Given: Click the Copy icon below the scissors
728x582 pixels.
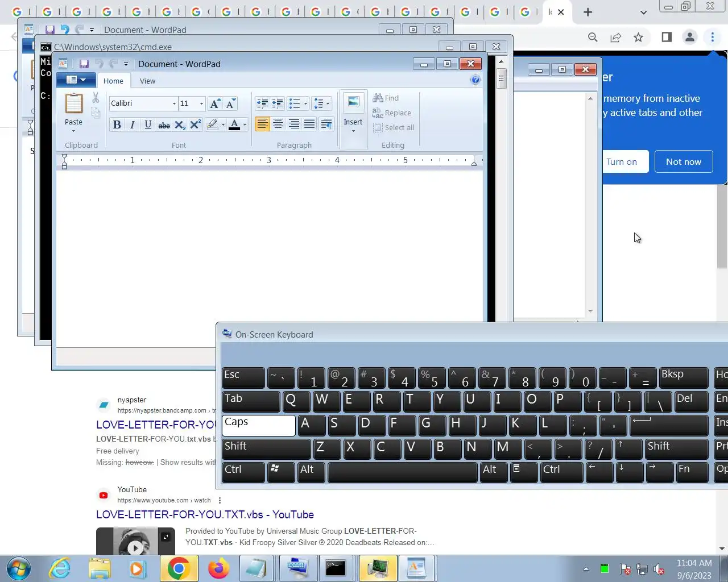Looking at the screenshot, I should pos(96,113).
